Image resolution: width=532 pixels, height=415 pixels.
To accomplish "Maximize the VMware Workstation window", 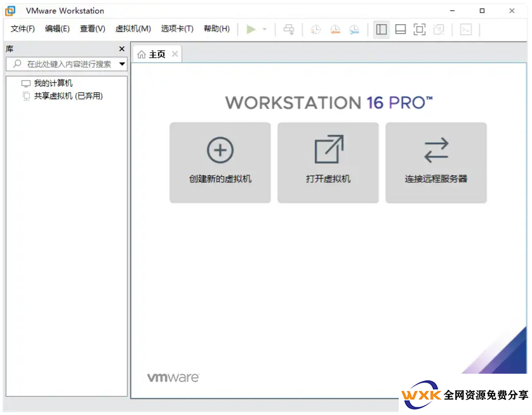I will pyautogui.click(x=482, y=11).
